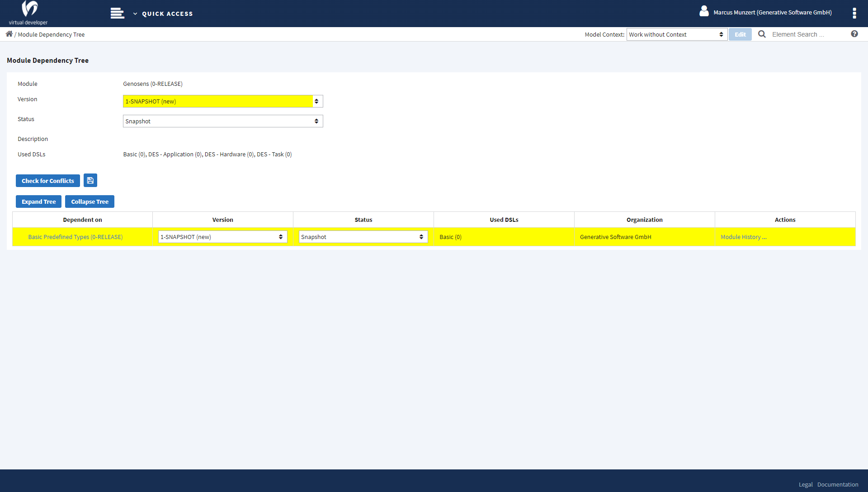The width and height of the screenshot is (868, 492).
Task: Open the module Version 1-SNAPSHOT dropdown
Action: point(223,101)
